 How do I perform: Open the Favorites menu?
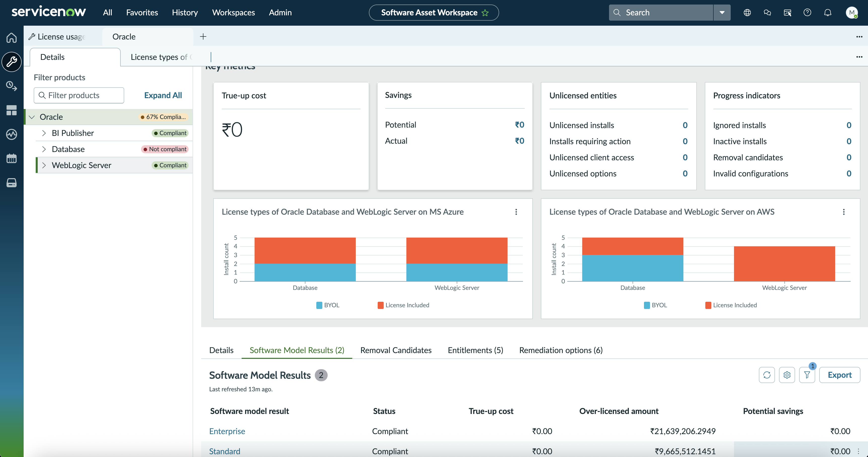pos(142,13)
